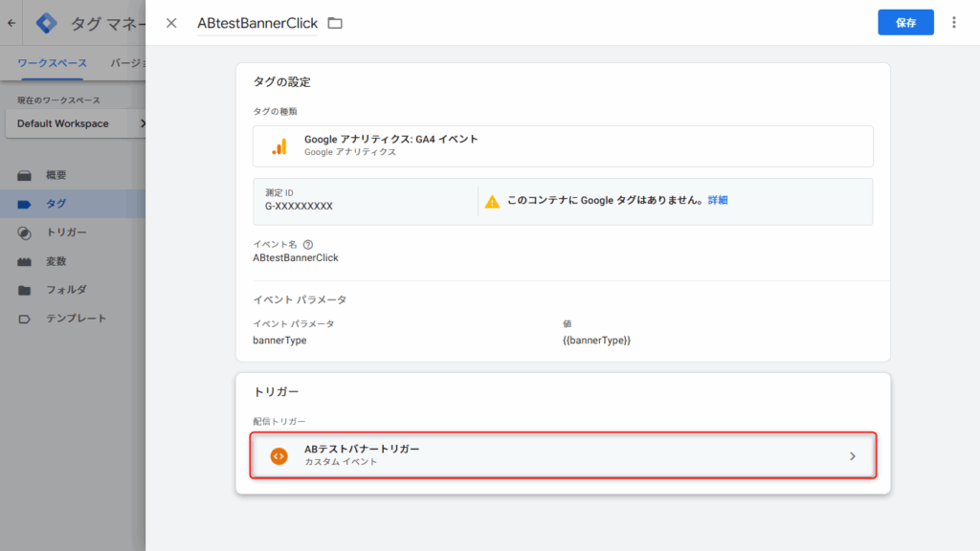Click the タグの設定 section heading
Screen dimensions: 980x551
tap(282, 82)
